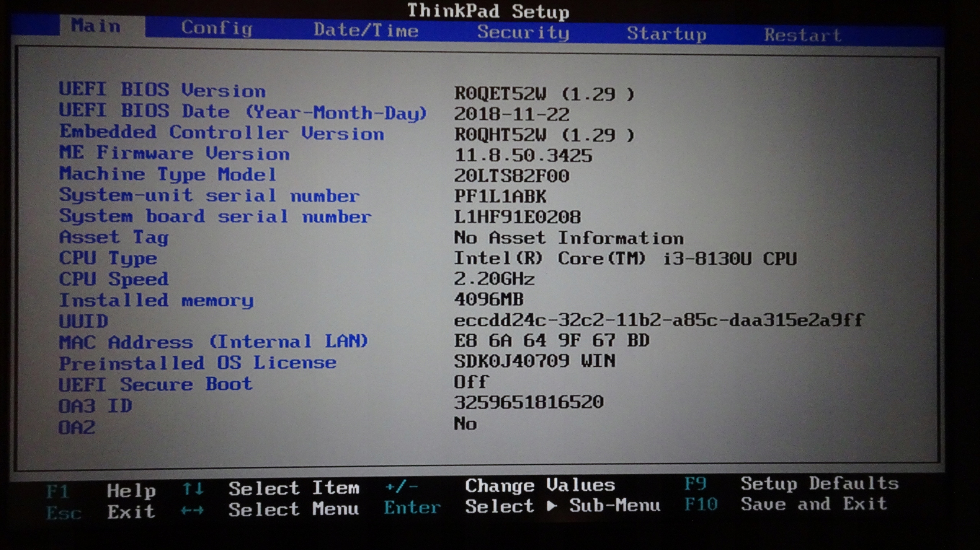The image size is (980, 550).
Task: Select the UEFI Secure Boot Off value
Action: [x=471, y=382]
